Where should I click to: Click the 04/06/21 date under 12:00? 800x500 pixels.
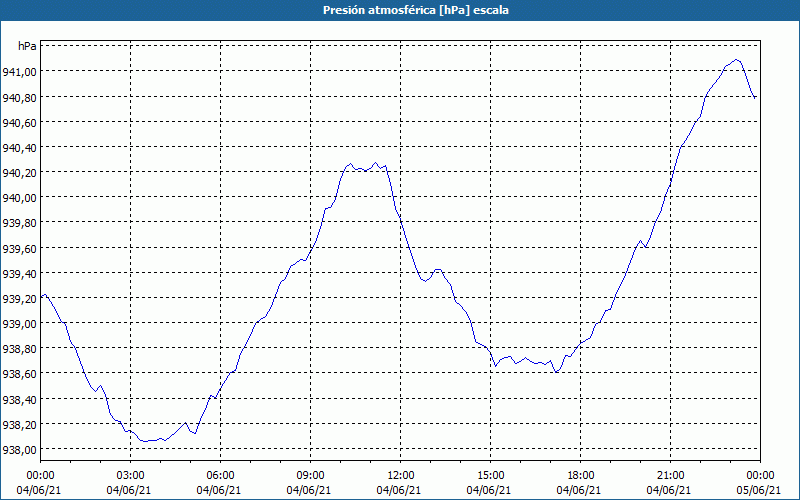[399, 490]
